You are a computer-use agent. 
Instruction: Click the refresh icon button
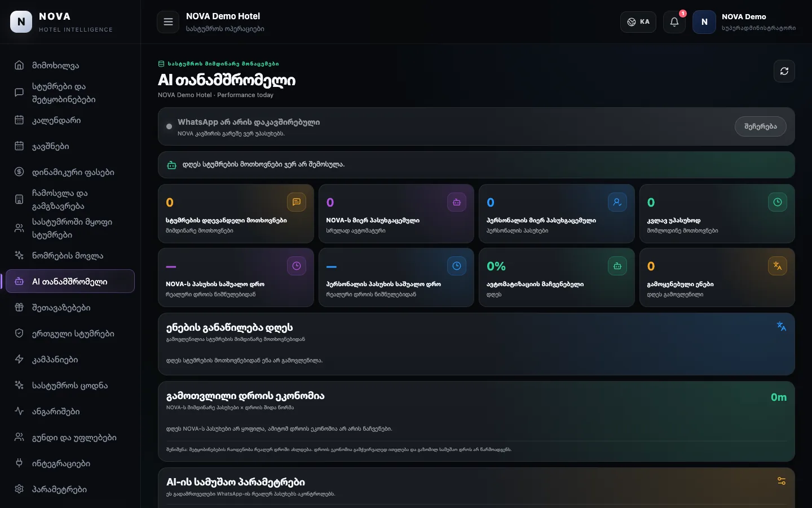click(784, 71)
